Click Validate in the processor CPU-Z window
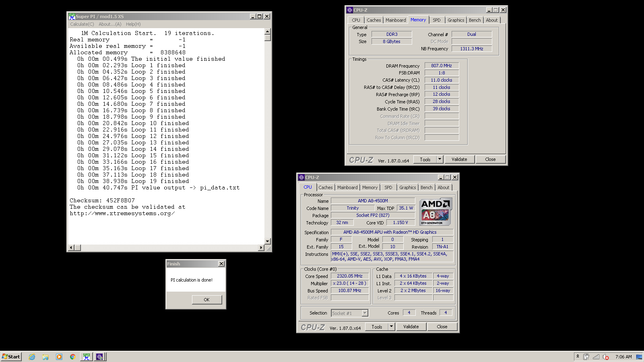This screenshot has width=644, height=362. (411, 327)
